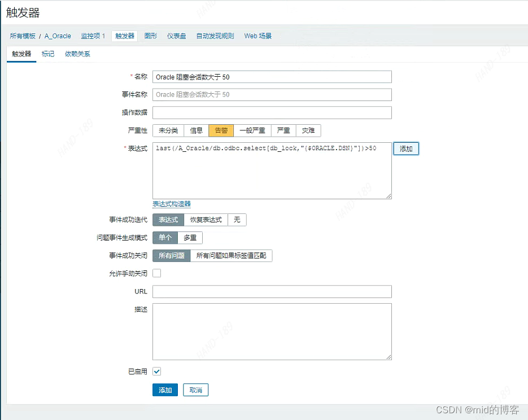Set severity to 严重
Screen dimensions: 528x420
point(283,130)
